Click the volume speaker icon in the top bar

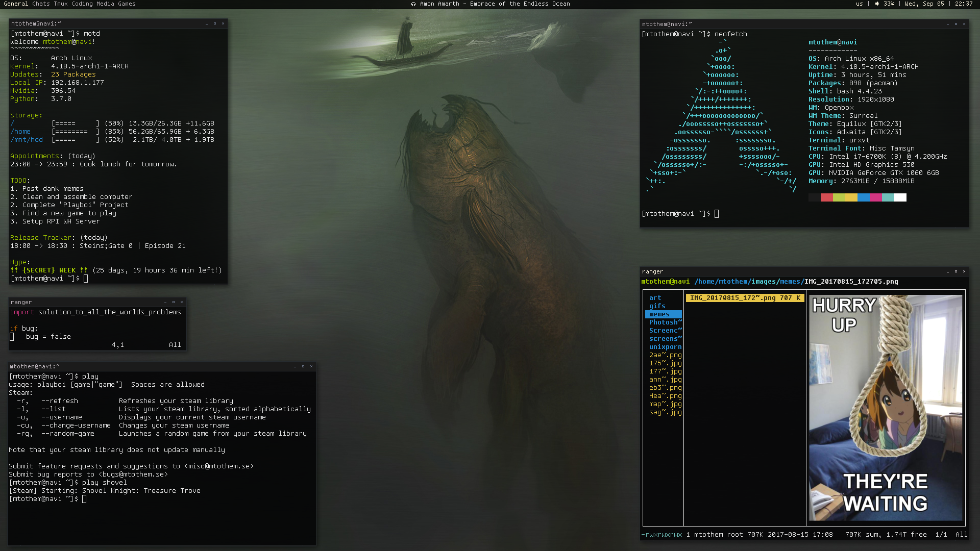(877, 4)
